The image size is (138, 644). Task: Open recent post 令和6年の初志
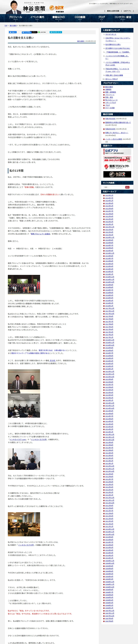(110, 129)
